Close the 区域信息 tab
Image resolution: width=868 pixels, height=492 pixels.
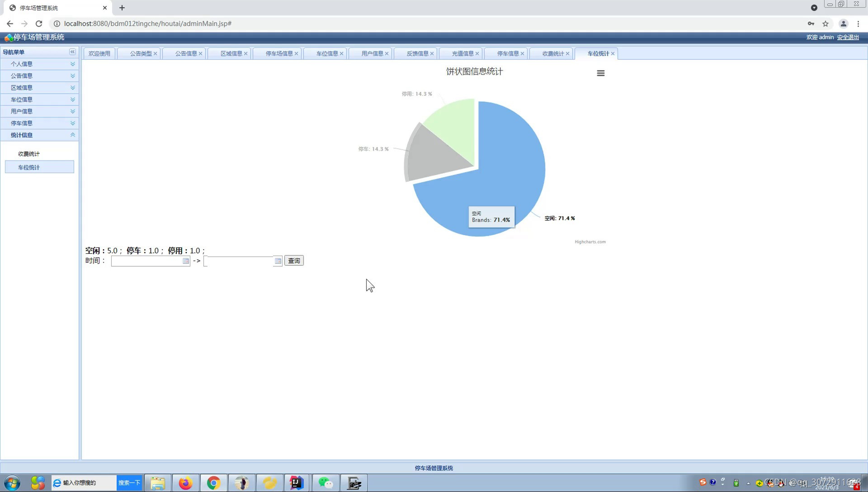click(x=246, y=54)
